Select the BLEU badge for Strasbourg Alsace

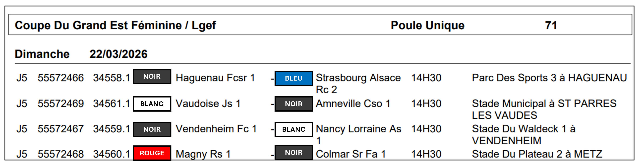(293, 78)
